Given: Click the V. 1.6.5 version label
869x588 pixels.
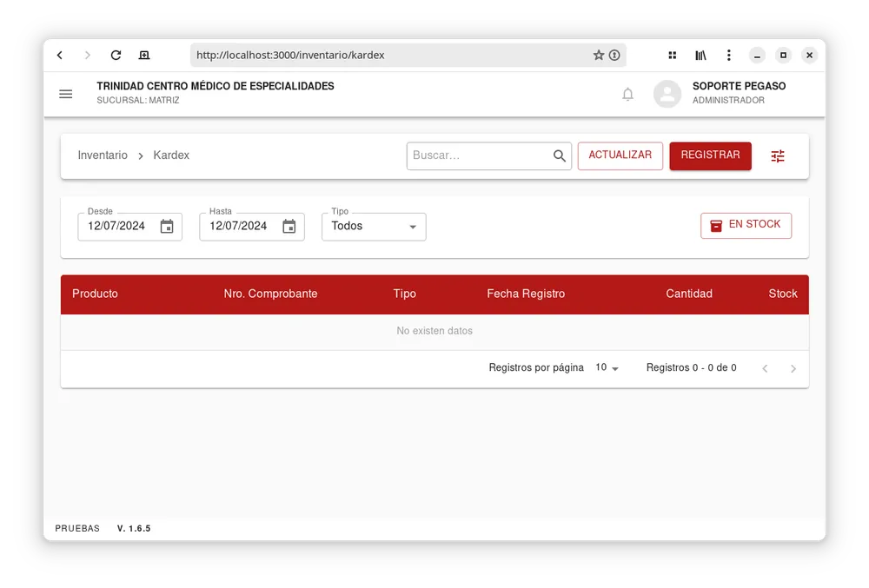Looking at the screenshot, I should click(x=134, y=528).
